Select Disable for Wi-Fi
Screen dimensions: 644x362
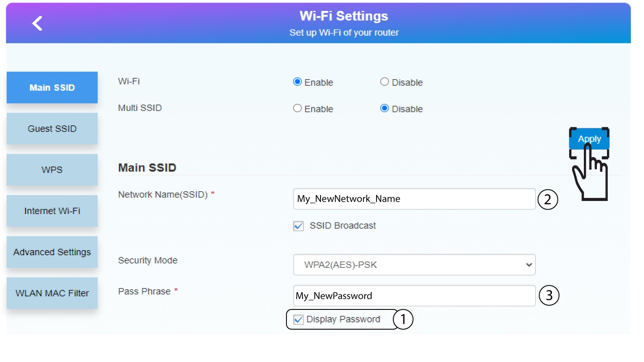(384, 82)
